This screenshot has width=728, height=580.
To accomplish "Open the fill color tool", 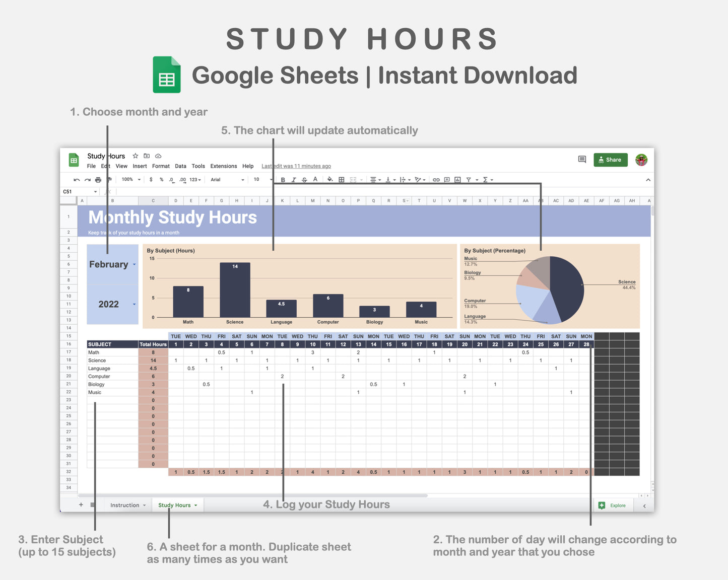I will (x=329, y=180).
